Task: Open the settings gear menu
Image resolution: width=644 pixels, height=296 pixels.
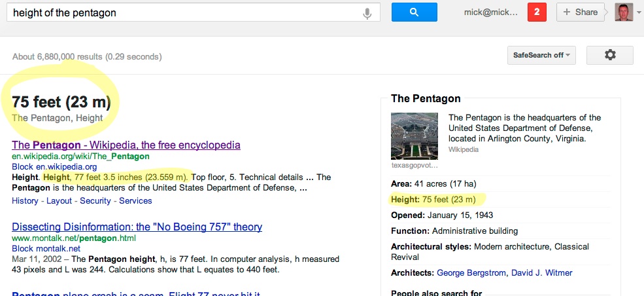Action: tap(610, 55)
